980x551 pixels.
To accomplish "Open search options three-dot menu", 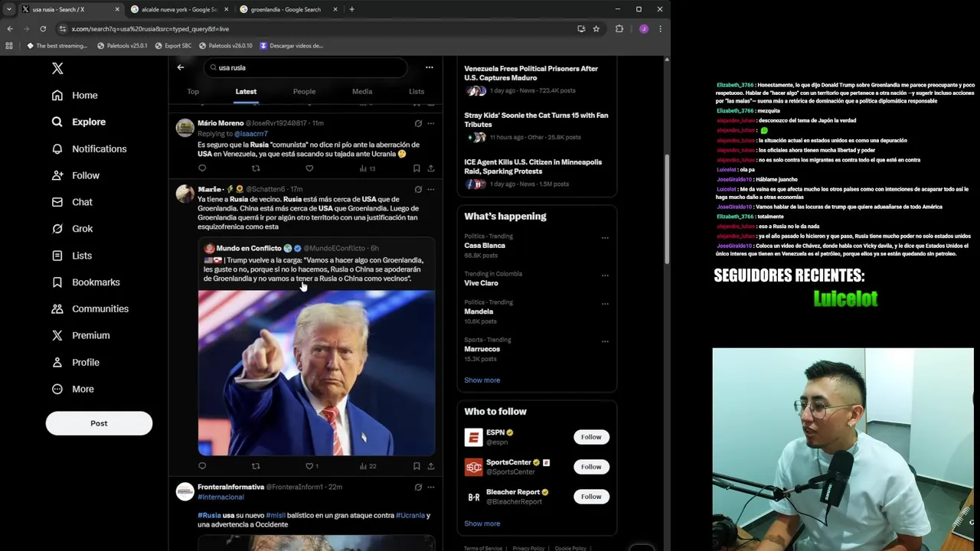I will (x=430, y=67).
